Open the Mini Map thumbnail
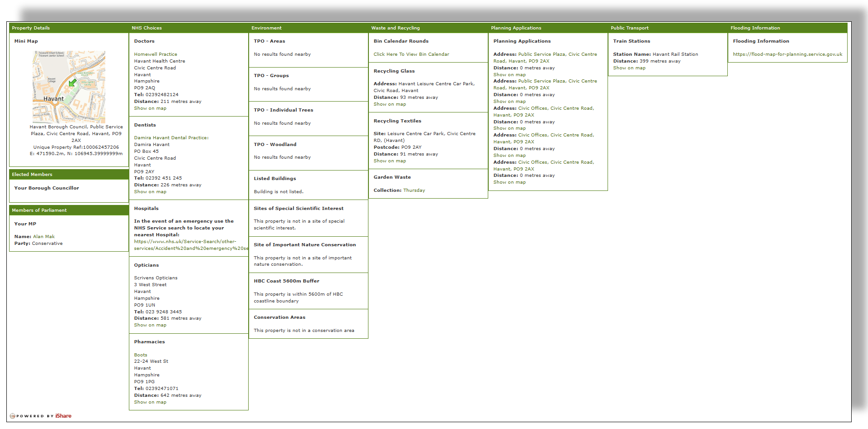This screenshot has height=429, width=868. coord(69,87)
